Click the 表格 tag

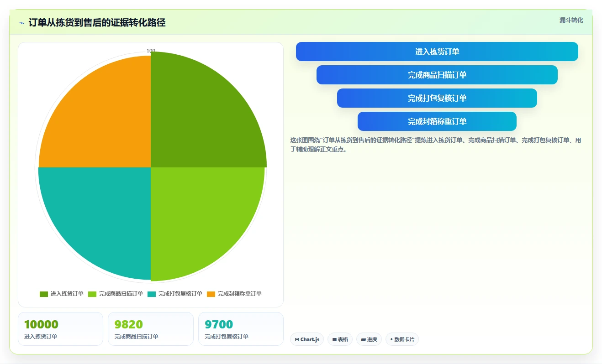[x=340, y=339]
